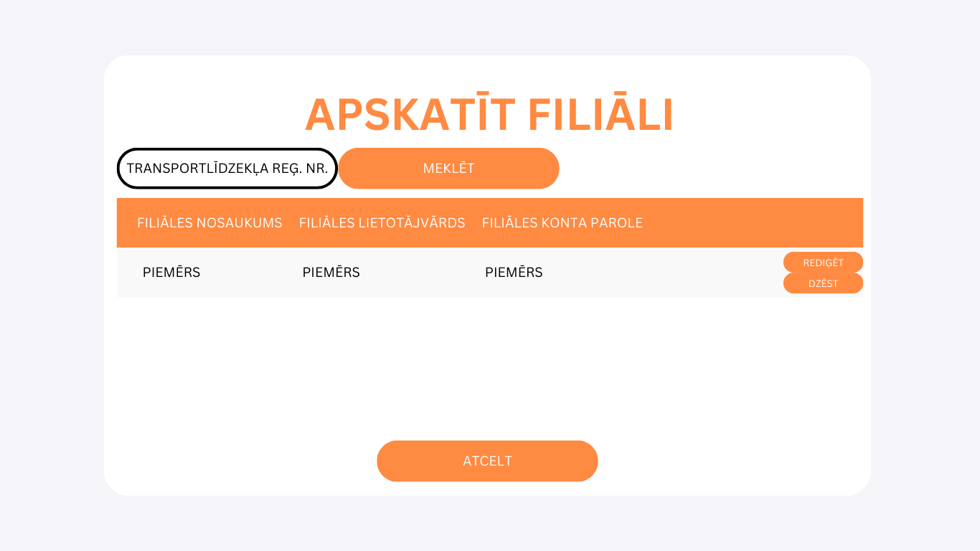Click the FILIĀLES NOSAUKUMS column header
Image resolution: width=980 pixels, height=551 pixels.
[209, 223]
